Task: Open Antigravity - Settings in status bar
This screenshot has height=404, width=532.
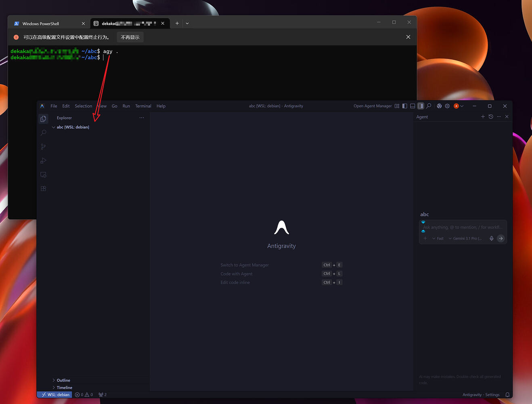Action: tap(481, 395)
